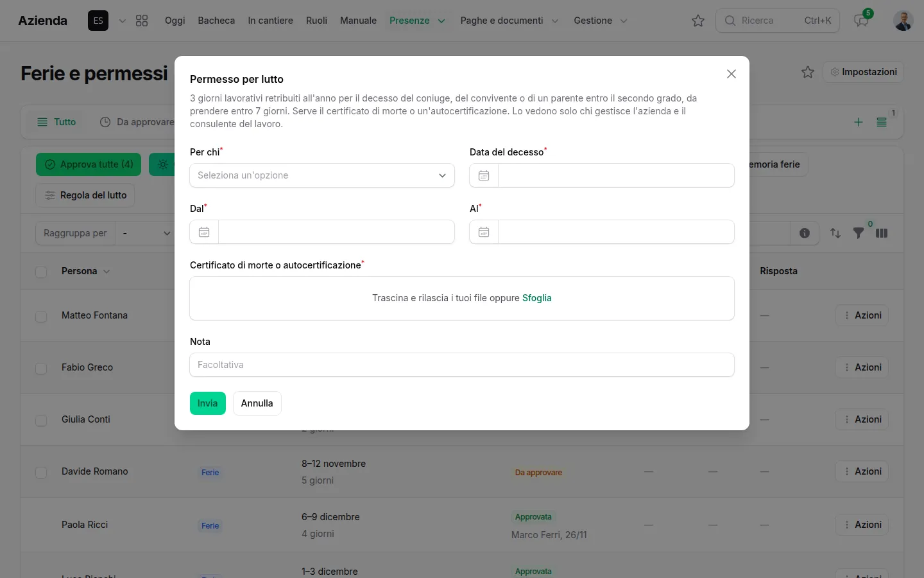Expand the Gestione menu
The width and height of the screenshot is (924, 578).
tap(601, 21)
